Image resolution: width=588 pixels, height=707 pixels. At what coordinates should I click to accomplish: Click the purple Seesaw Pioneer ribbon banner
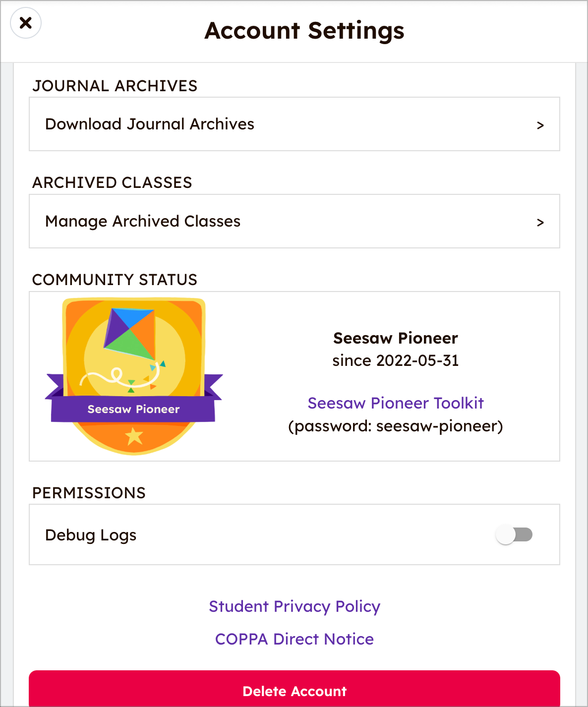133,409
